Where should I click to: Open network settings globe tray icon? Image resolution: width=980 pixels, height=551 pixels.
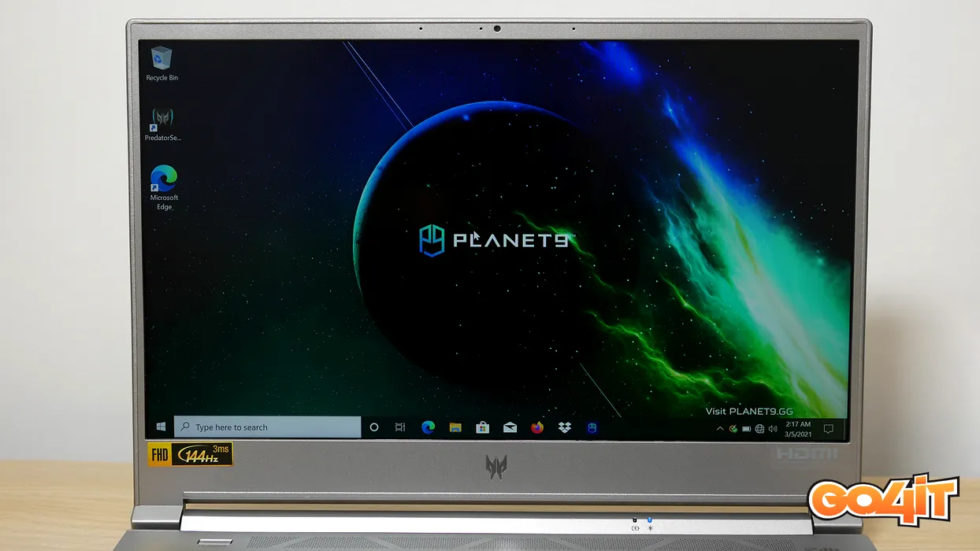pos(759,429)
